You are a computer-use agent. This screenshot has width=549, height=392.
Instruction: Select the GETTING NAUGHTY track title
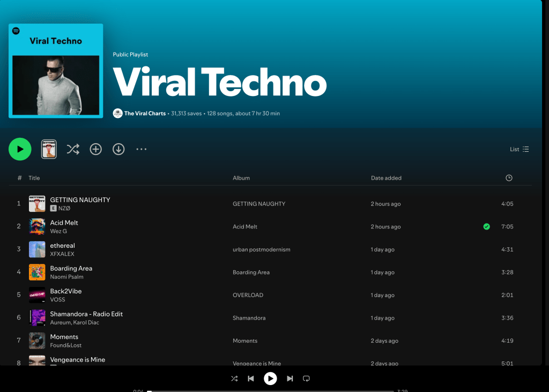[80, 199]
